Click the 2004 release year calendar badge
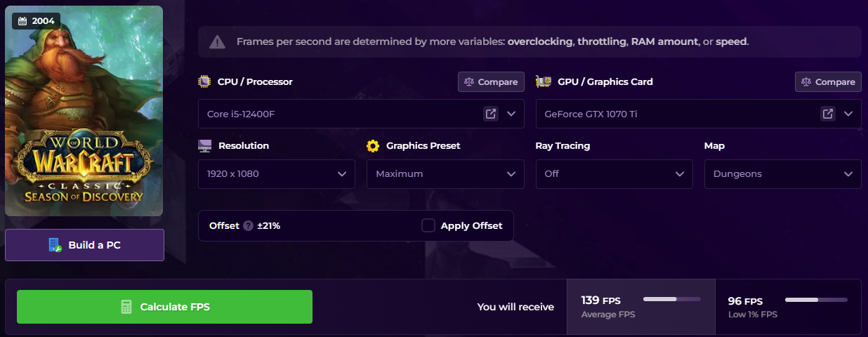The height and width of the screenshot is (337, 868). (36, 21)
